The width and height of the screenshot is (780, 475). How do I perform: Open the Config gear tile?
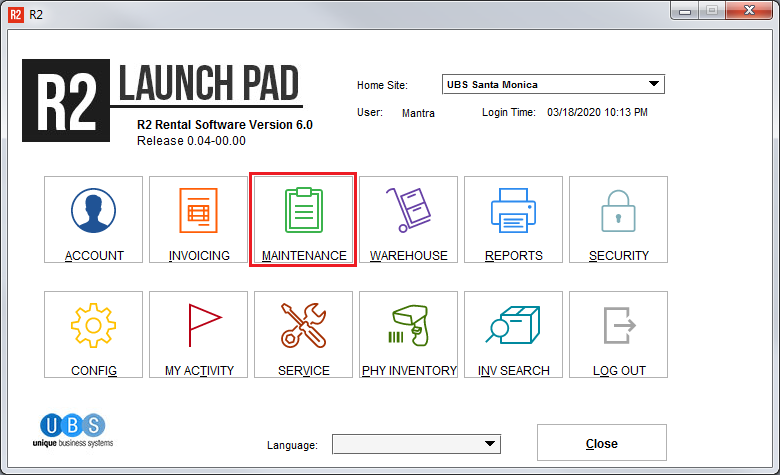pos(94,334)
